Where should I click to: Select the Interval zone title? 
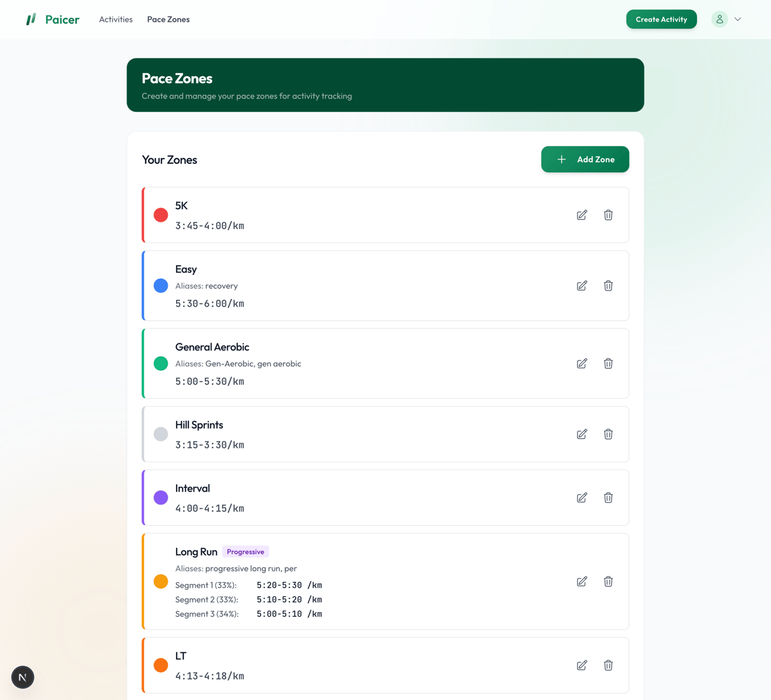coord(192,489)
